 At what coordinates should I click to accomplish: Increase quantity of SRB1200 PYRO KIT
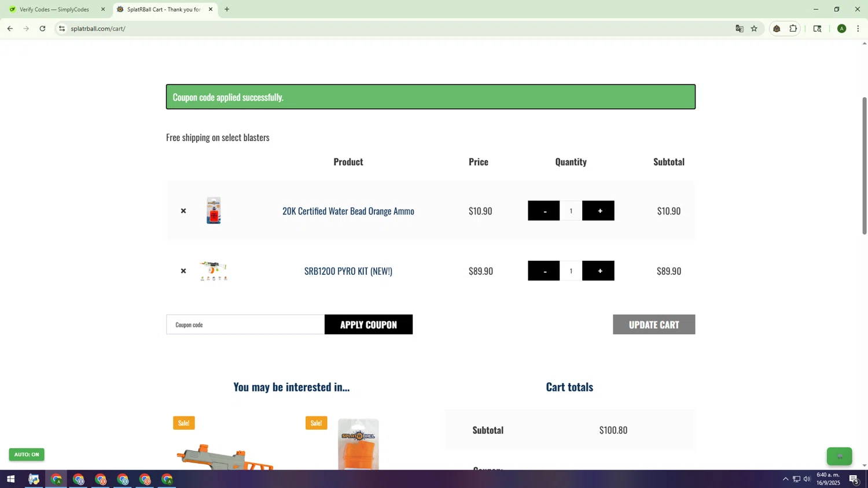click(x=598, y=271)
